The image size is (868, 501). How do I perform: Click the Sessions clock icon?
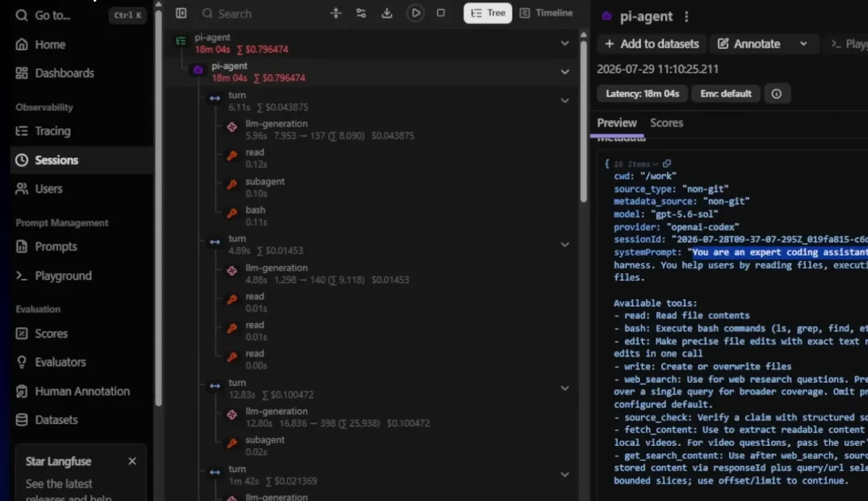[x=22, y=160]
